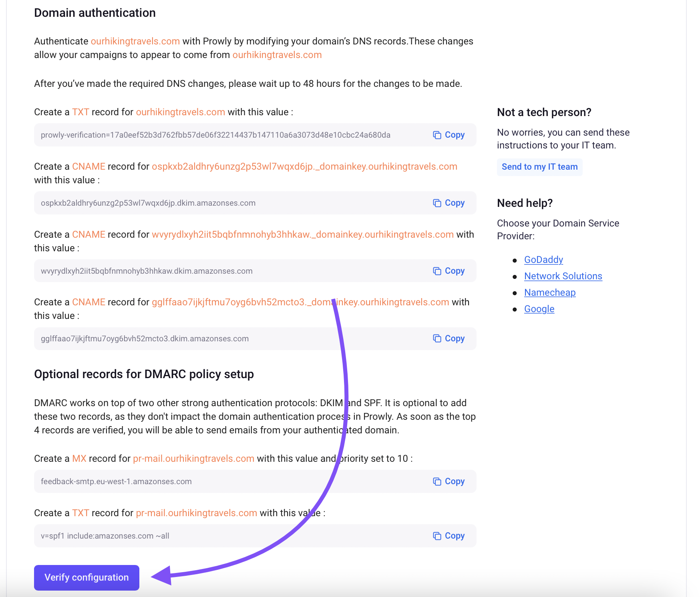This screenshot has height=597, width=700.
Task: Copy the prowly-verification TXT record value
Action: coord(449,135)
